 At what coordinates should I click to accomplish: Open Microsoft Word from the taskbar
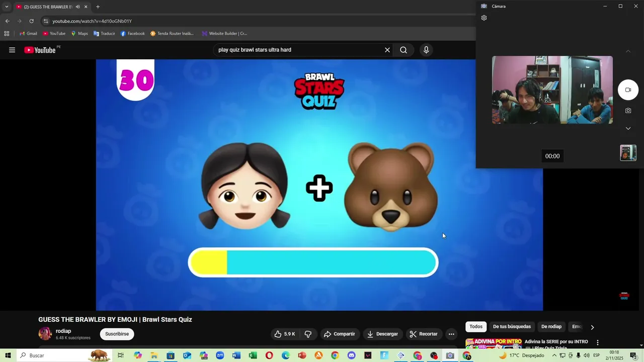(x=236, y=355)
